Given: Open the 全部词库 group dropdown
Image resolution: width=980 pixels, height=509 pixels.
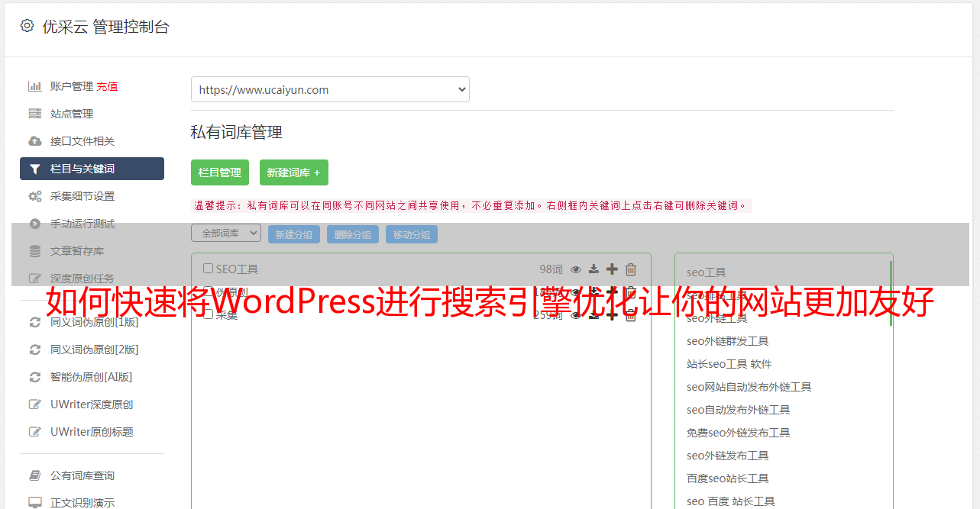Looking at the screenshot, I should pos(226,234).
